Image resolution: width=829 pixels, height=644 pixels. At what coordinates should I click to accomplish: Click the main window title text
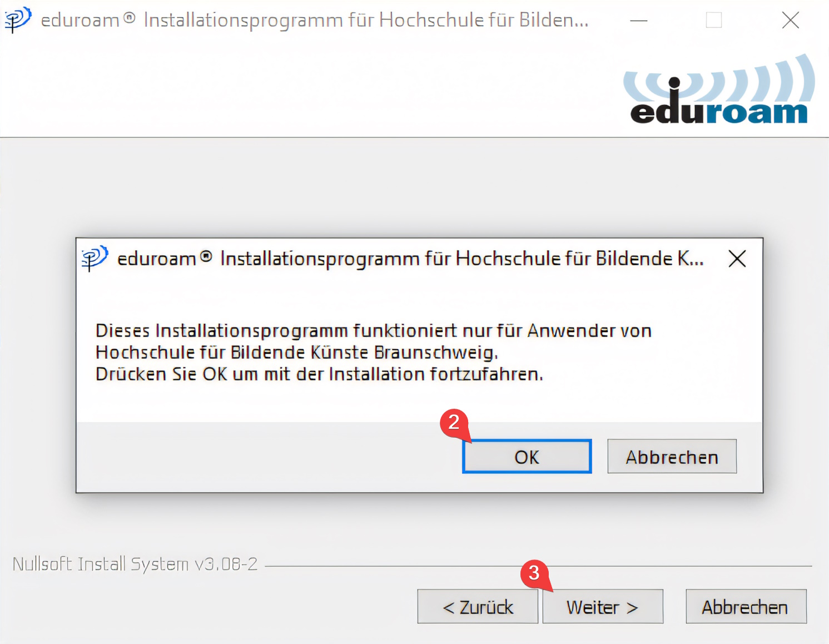click(x=315, y=21)
